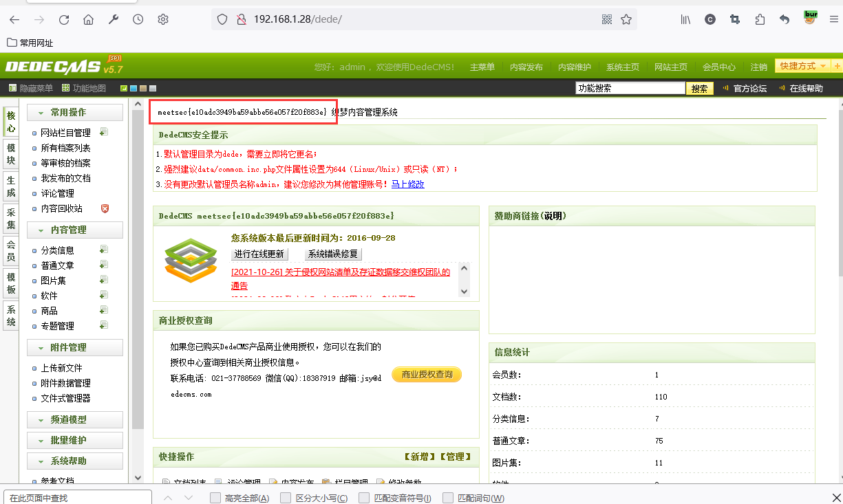Click the add icon beside 专题管理
This screenshot has width=843, height=504.
point(103,325)
